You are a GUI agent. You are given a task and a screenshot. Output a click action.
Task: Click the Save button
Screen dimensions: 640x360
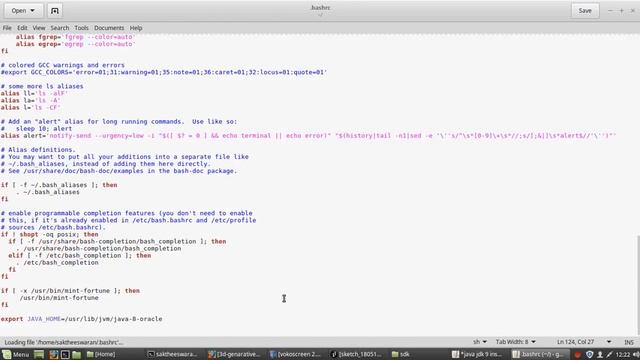tap(585, 11)
